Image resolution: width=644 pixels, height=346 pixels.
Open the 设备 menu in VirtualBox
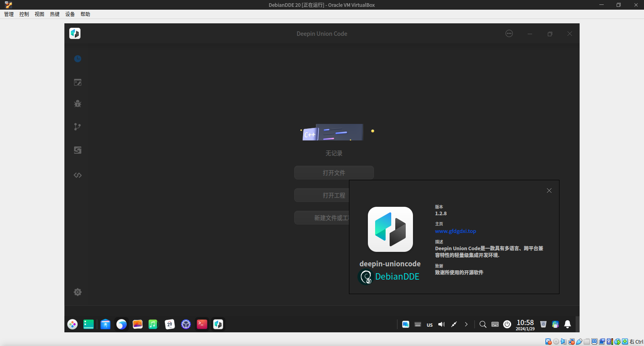(70, 14)
